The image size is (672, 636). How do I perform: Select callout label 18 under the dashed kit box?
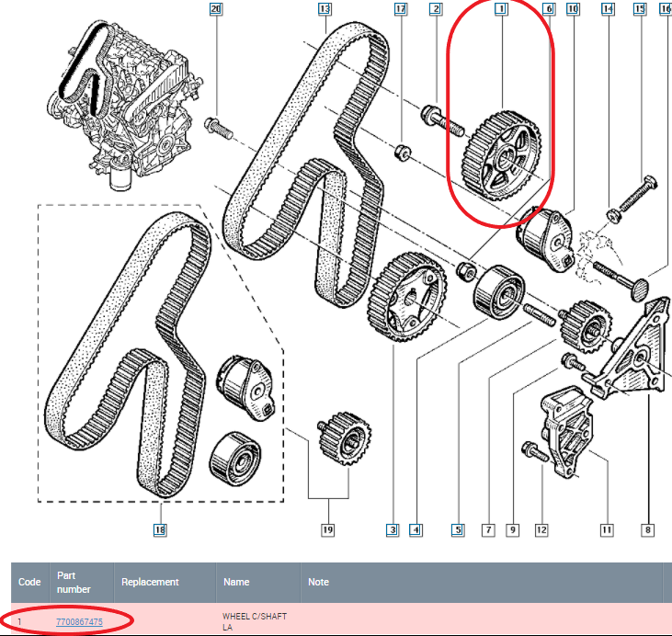point(161,530)
